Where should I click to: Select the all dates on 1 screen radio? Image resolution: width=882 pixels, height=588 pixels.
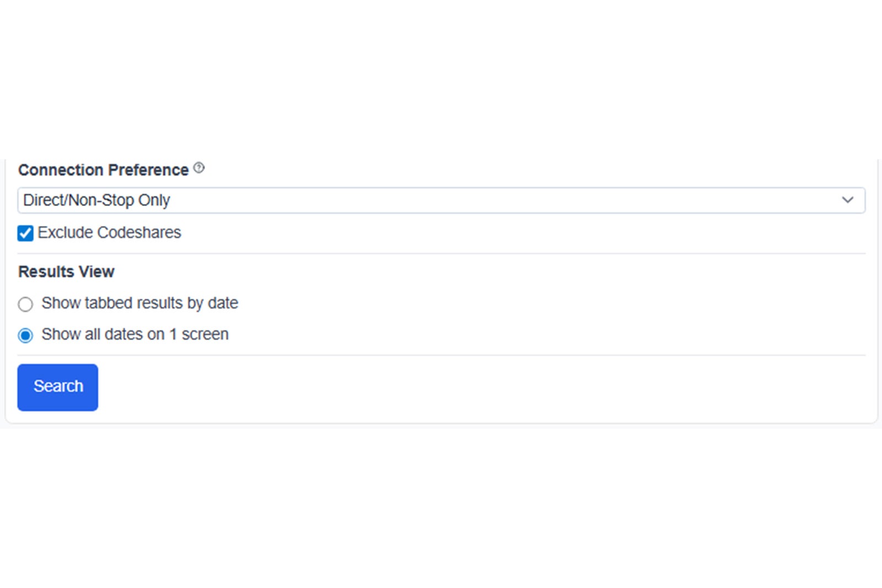[x=25, y=335]
